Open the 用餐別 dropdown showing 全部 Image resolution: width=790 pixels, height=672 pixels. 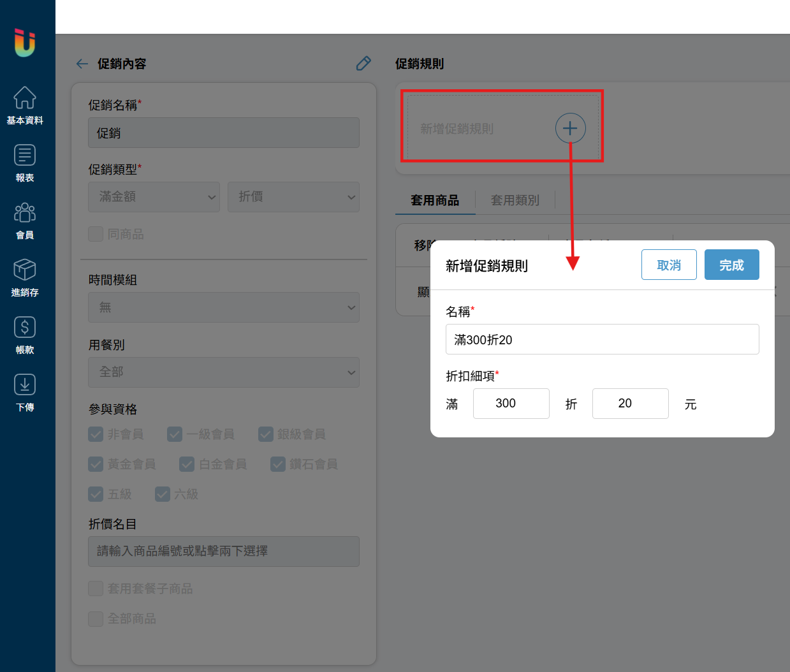pyautogui.click(x=224, y=372)
